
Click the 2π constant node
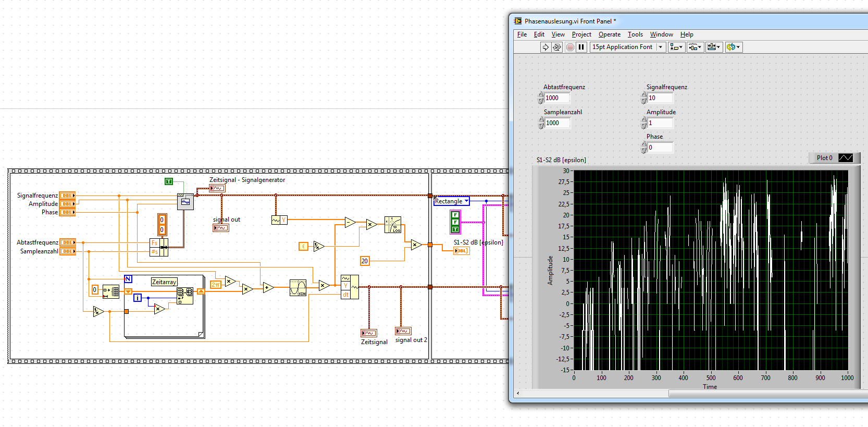[x=215, y=284]
